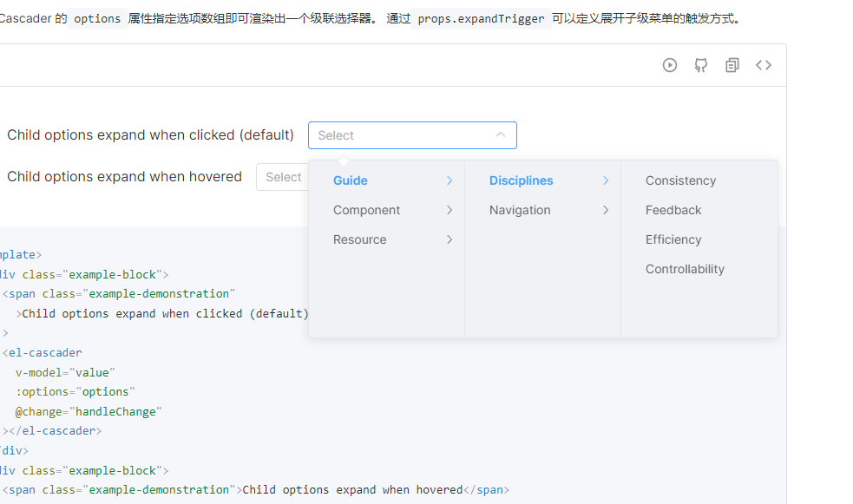Pick the Controllability option
This screenshot has height=504, width=853.
pyautogui.click(x=685, y=269)
